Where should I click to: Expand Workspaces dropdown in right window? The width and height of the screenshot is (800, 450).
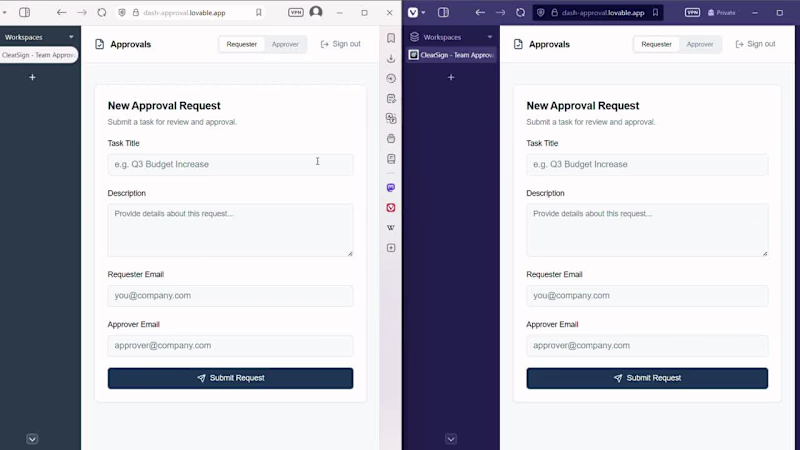click(490, 37)
